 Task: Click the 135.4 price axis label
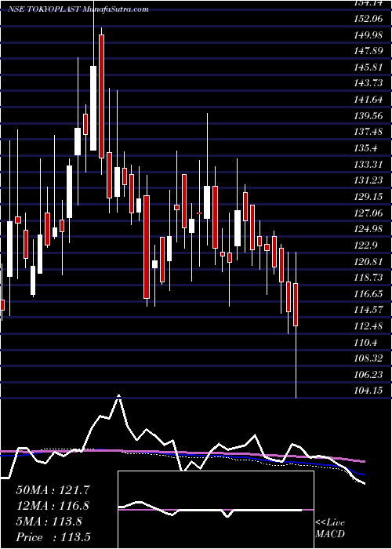tap(365, 148)
